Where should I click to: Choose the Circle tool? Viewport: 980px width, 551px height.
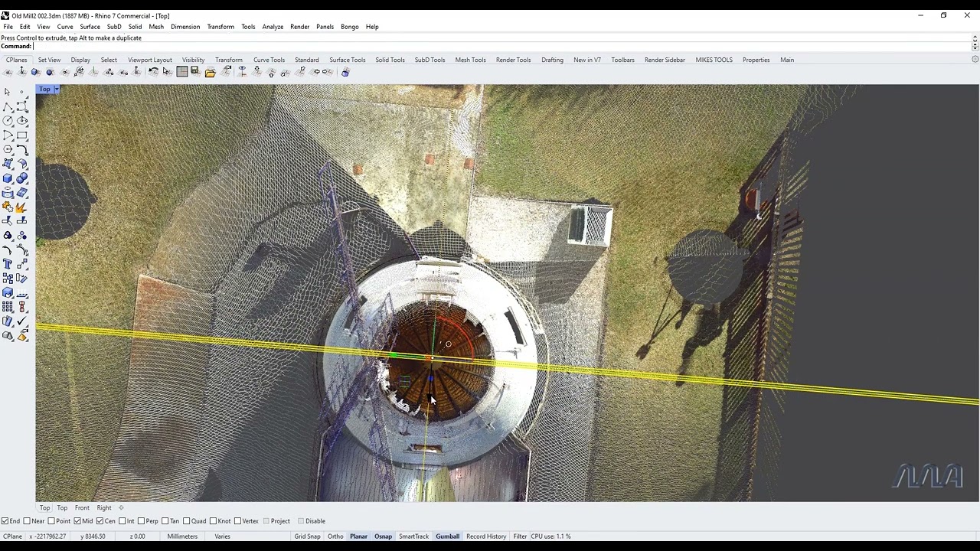(x=8, y=120)
